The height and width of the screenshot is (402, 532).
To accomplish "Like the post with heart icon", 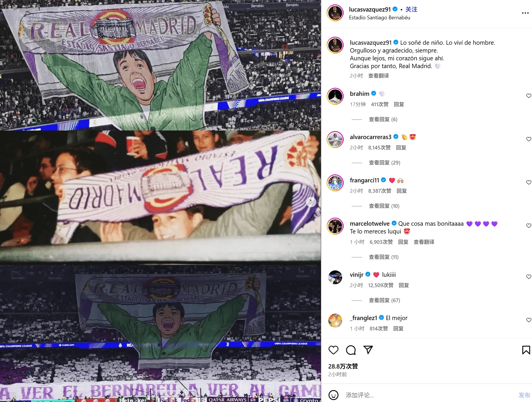I will [333, 350].
